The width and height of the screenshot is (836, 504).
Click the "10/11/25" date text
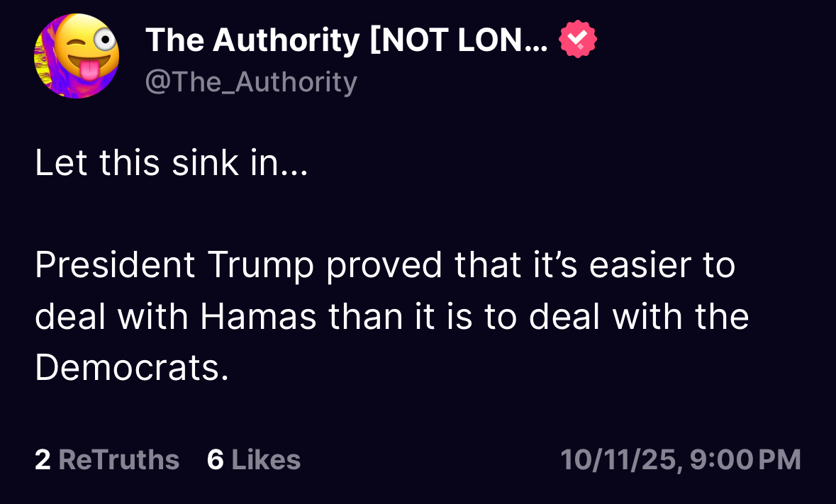[619, 459]
